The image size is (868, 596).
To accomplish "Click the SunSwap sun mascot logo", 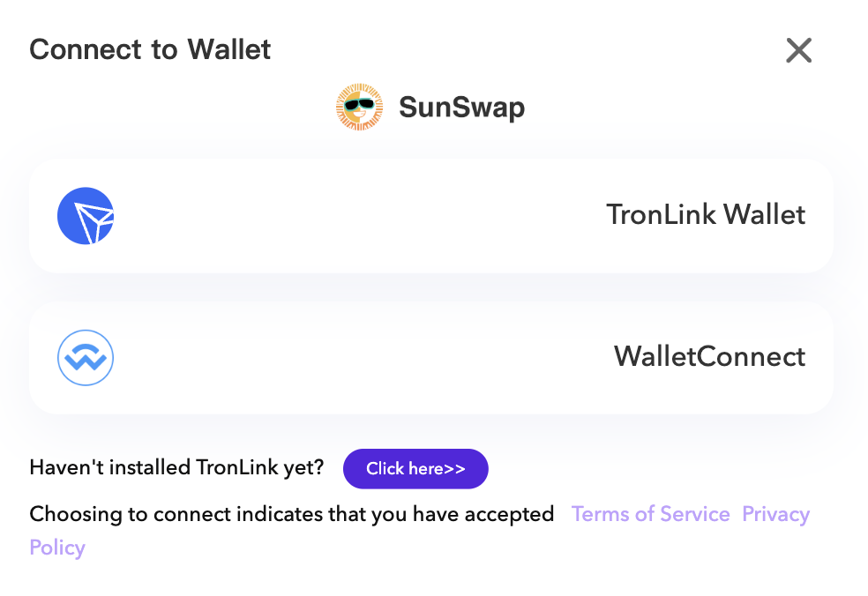I will coord(359,107).
